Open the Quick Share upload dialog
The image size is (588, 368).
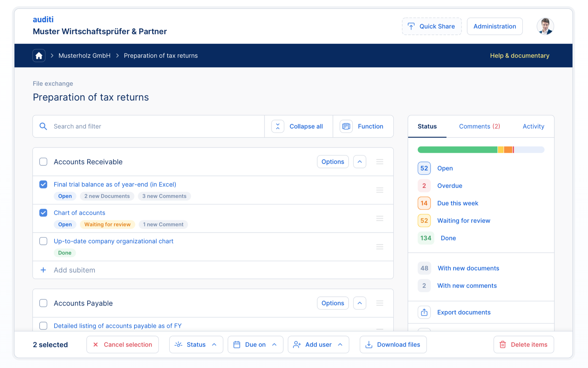(x=431, y=26)
